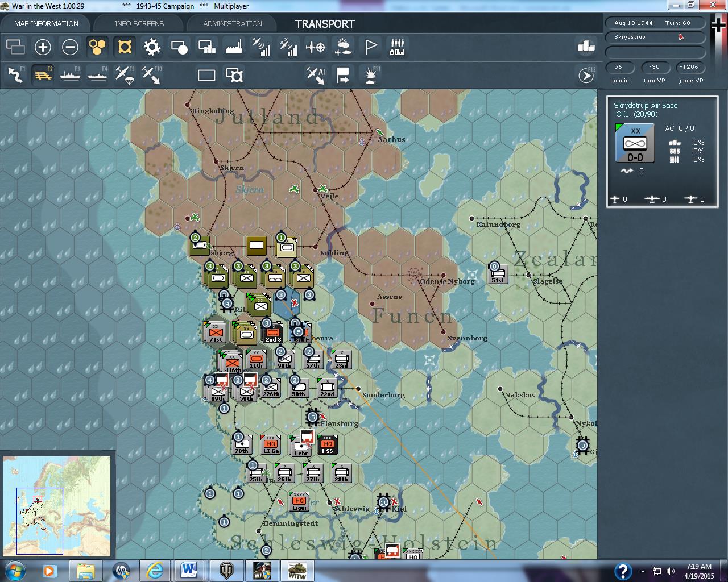
Task: Toggle the gear-shaped fort levels icon
Action: pos(152,47)
